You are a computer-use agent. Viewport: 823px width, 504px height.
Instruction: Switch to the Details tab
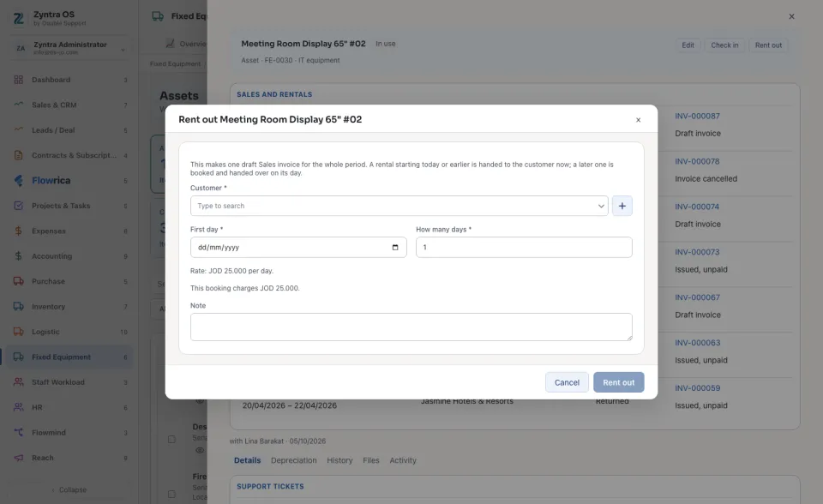[x=247, y=460]
